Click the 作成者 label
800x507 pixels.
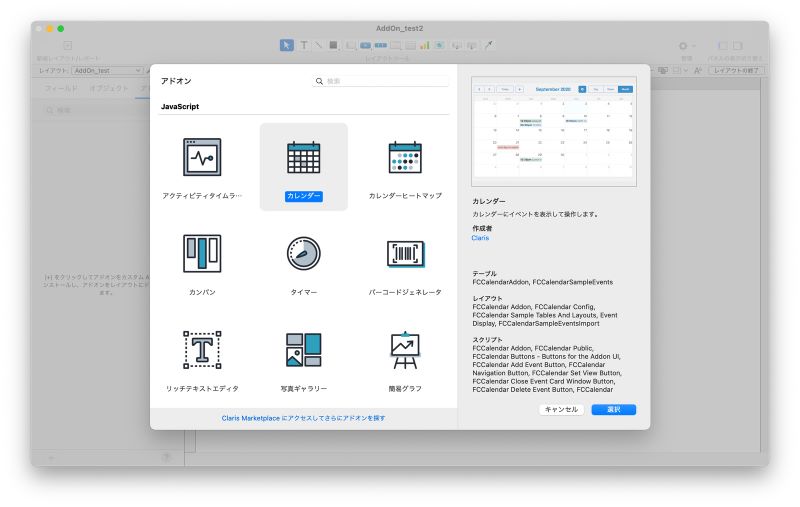coord(482,229)
